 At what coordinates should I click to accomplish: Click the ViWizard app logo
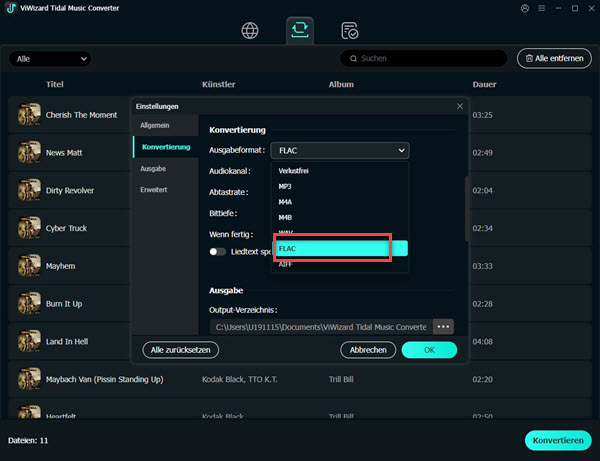[x=11, y=8]
